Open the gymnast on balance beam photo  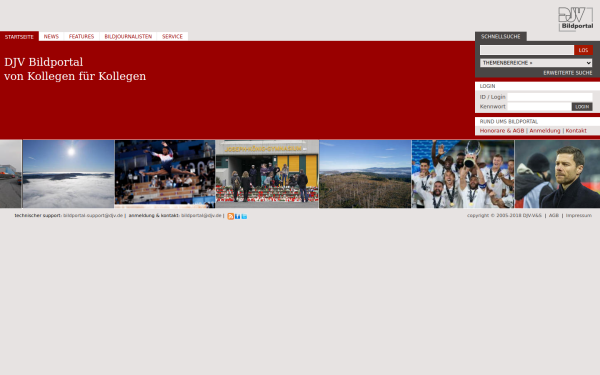coord(165,174)
